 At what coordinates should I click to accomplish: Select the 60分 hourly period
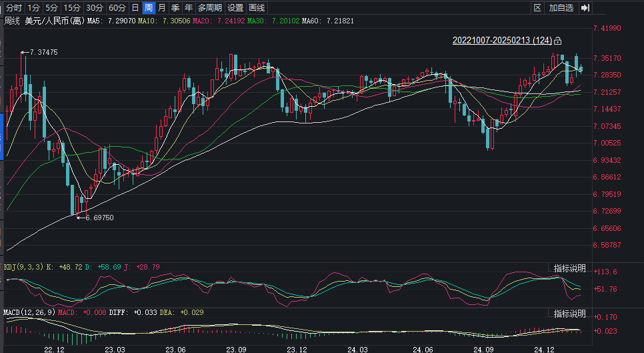click(117, 8)
